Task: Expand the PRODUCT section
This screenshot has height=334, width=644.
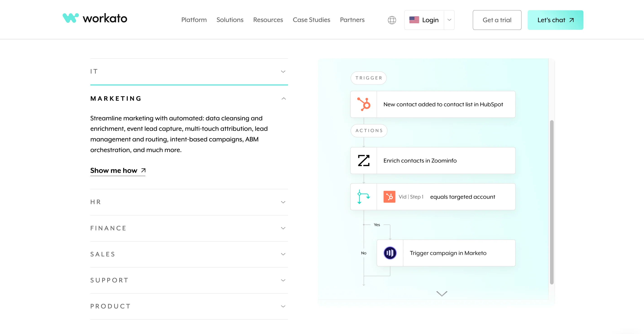Action: pos(283,306)
